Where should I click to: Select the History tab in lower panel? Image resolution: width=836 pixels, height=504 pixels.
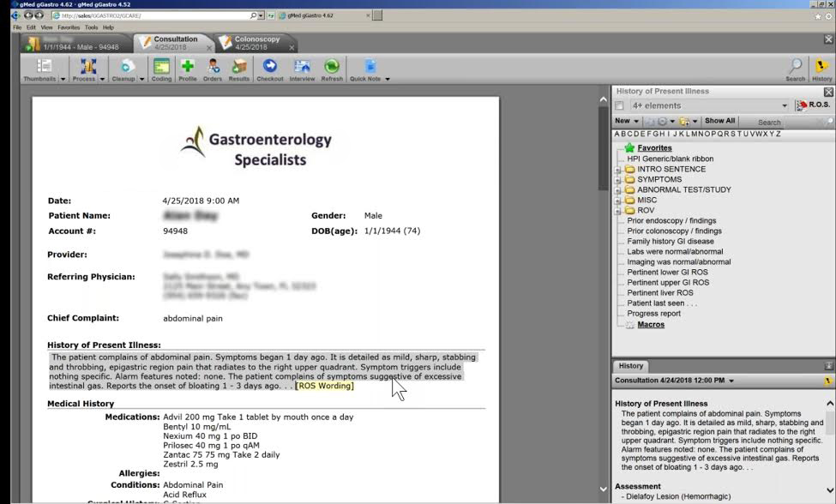coord(631,366)
